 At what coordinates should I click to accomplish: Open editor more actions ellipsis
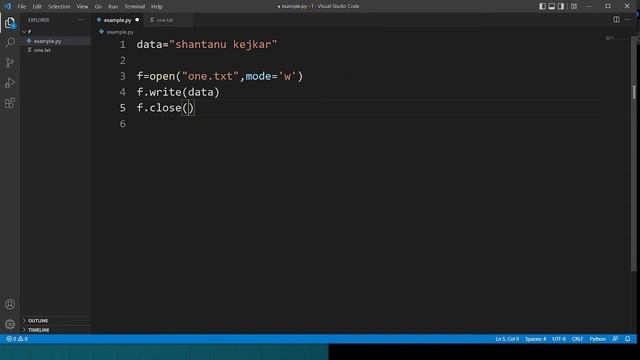627,20
